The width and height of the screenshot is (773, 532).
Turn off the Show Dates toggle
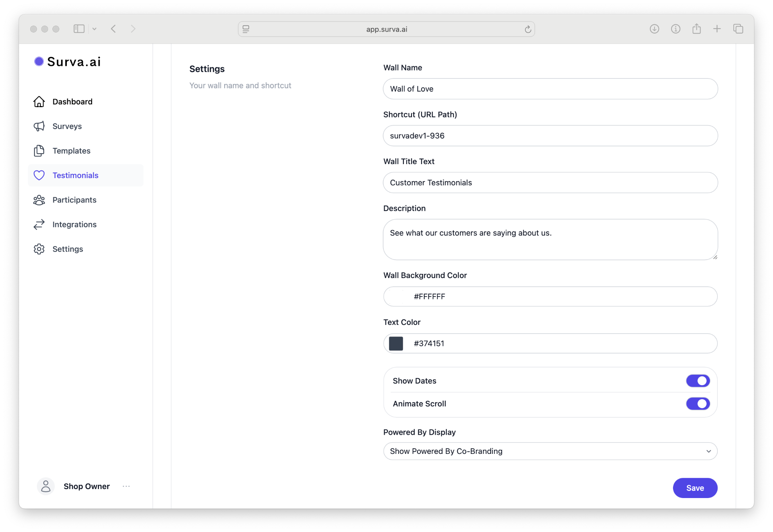pos(698,381)
